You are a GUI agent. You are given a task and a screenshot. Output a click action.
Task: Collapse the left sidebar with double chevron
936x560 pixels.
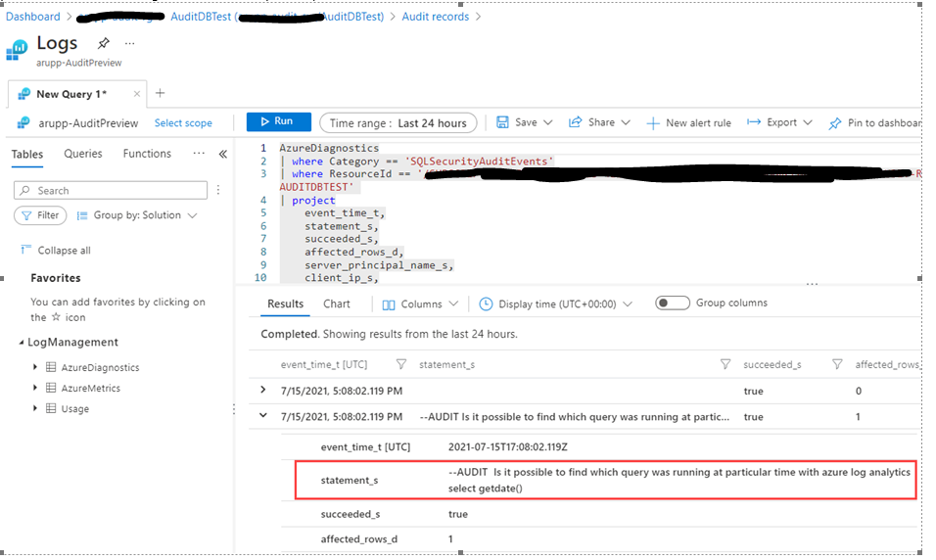click(x=222, y=154)
